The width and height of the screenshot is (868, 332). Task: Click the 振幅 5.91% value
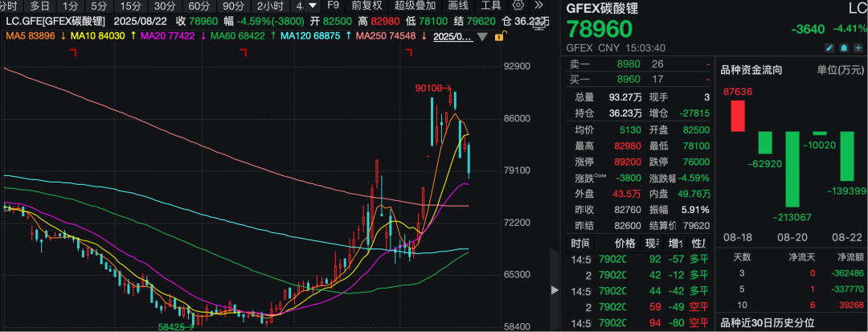pos(695,211)
